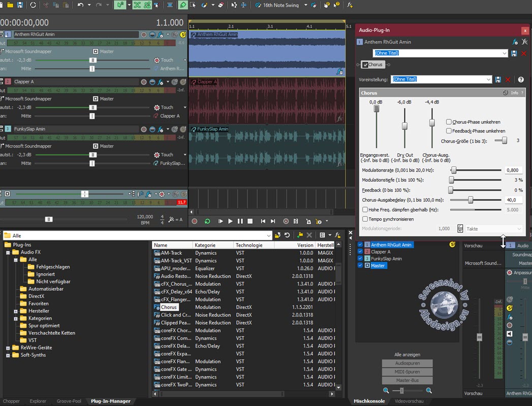The width and height of the screenshot is (532, 406).
Task: Toggle the metronome icon
Action: 308,221
